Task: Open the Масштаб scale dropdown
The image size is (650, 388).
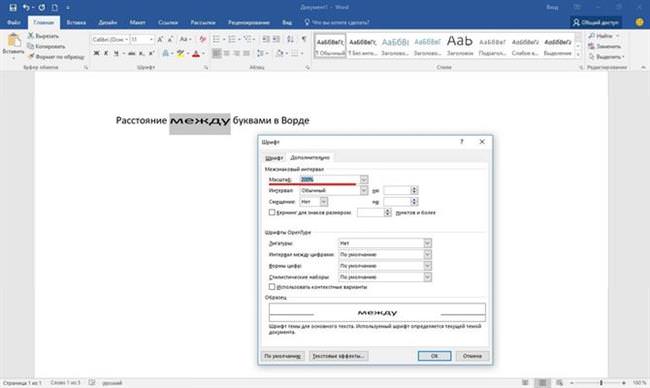Action: [364, 179]
